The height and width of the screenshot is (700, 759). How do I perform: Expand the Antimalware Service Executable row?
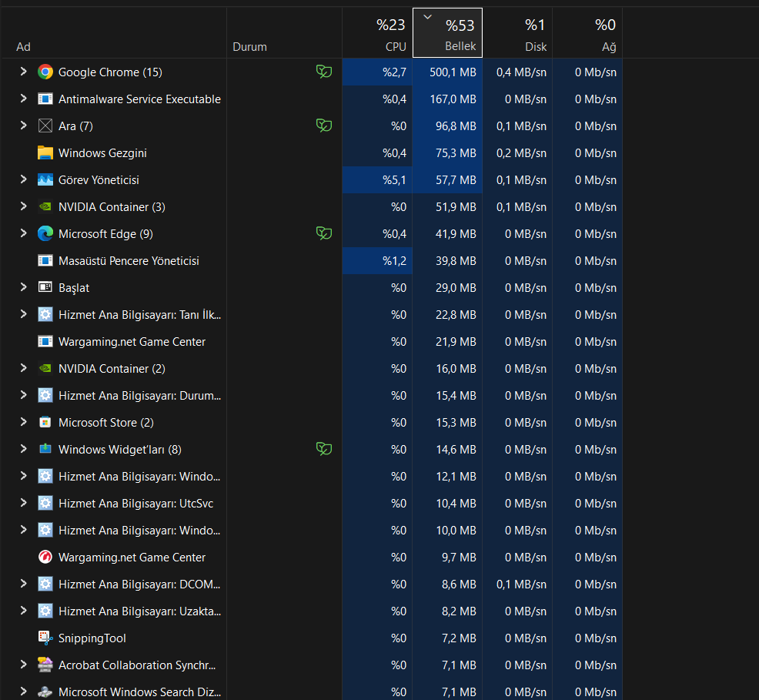tap(23, 99)
